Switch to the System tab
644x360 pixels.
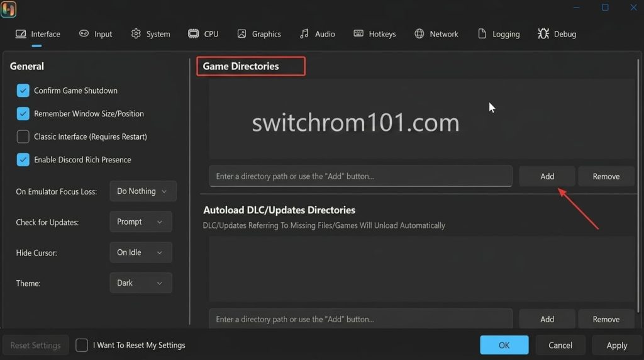point(151,34)
